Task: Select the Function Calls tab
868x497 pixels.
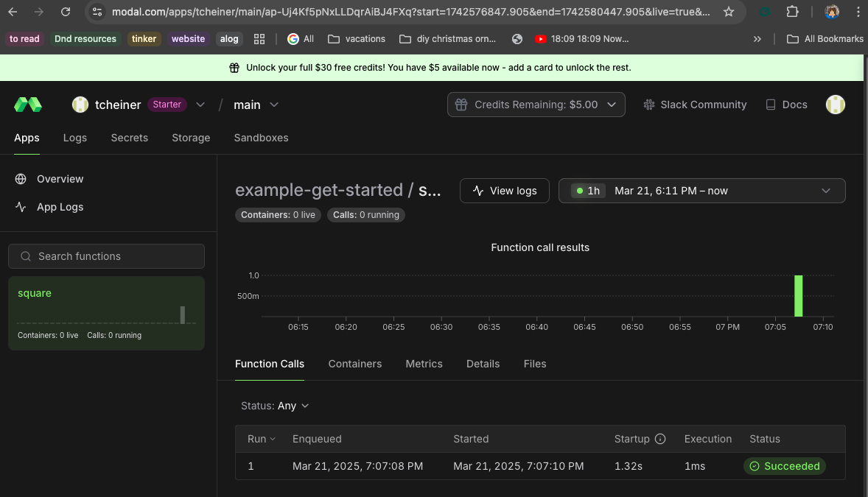Action: [x=270, y=364]
